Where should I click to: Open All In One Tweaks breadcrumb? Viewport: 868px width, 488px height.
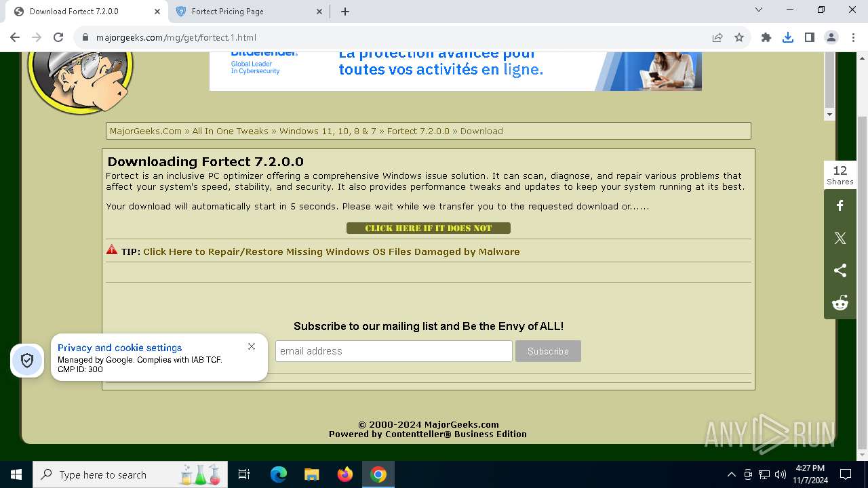coord(231,131)
